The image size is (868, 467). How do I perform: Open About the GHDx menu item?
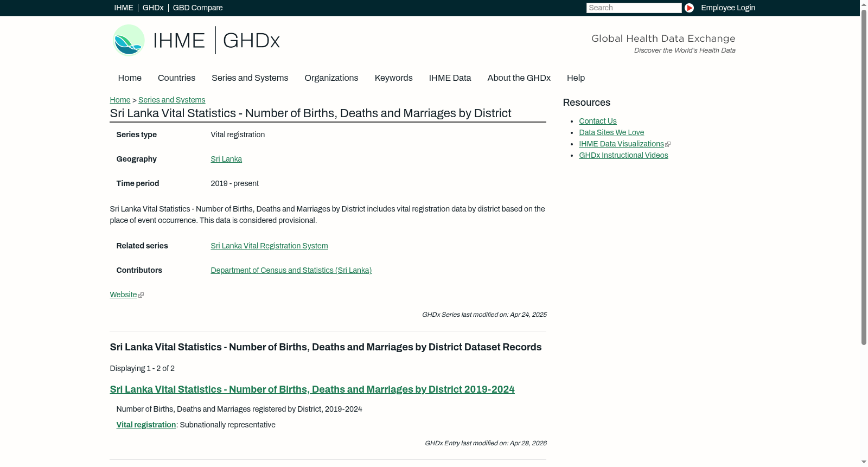point(519,78)
